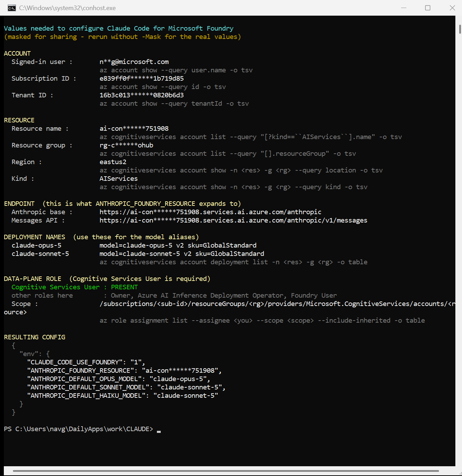Click the --query location -o tsv command
This screenshot has height=476, width=462.
[241, 170]
